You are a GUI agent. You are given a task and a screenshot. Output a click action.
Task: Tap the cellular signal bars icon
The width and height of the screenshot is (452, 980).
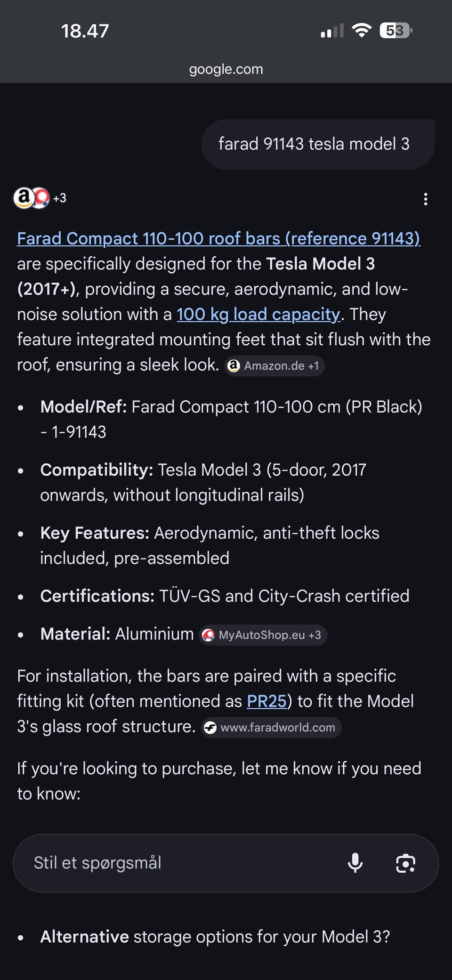tap(332, 31)
